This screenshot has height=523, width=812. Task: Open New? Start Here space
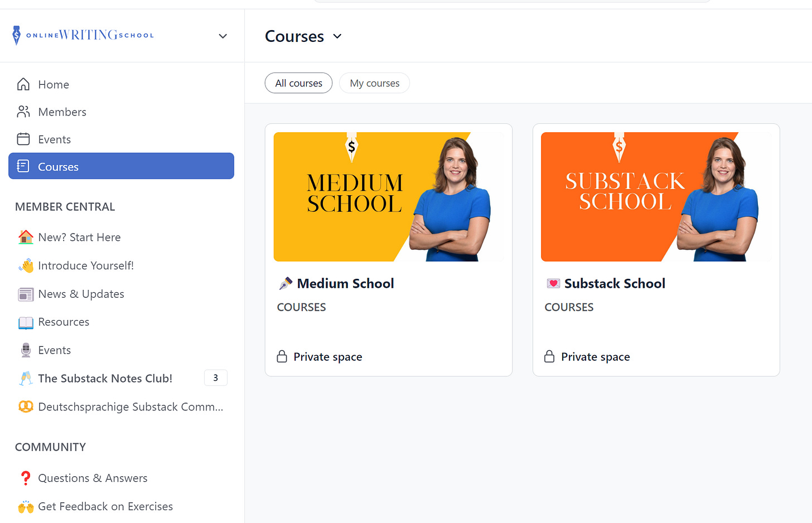[79, 237]
